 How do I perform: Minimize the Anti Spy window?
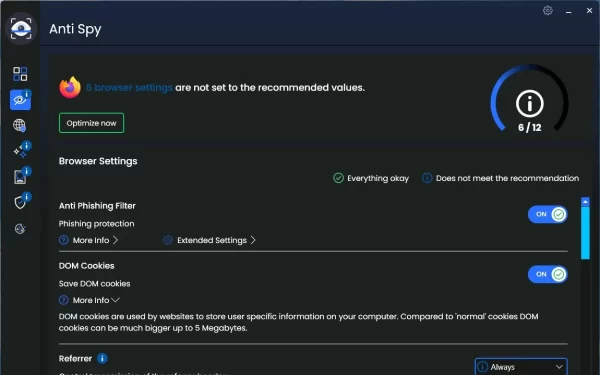[x=569, y=11]
